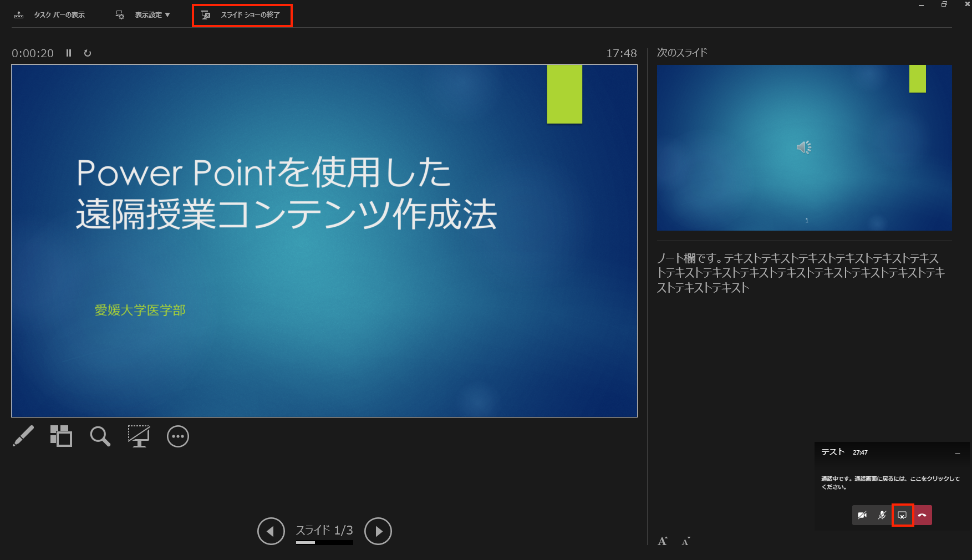Stop screen sharing in call window
The image size is (972, 560).
point(902,515)
